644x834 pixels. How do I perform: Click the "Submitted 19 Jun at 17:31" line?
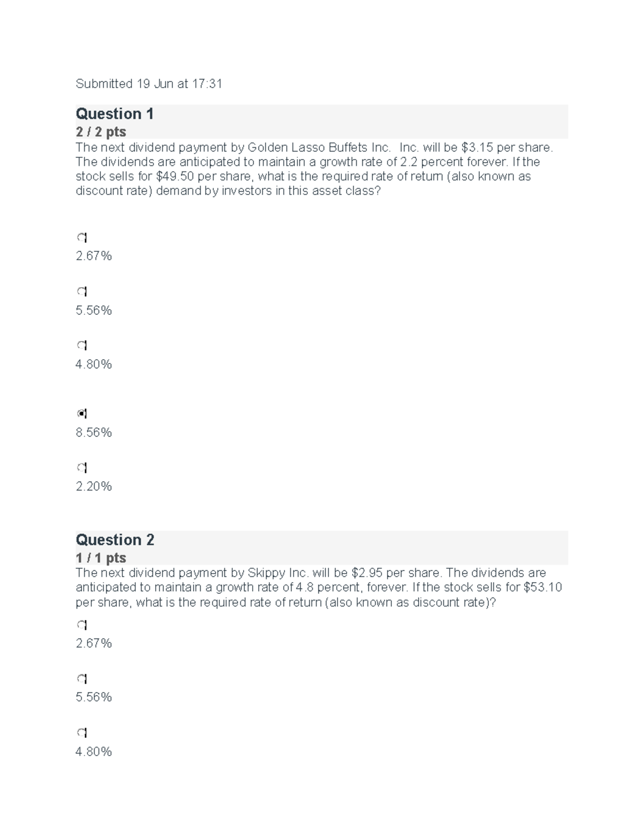[149, 84]
